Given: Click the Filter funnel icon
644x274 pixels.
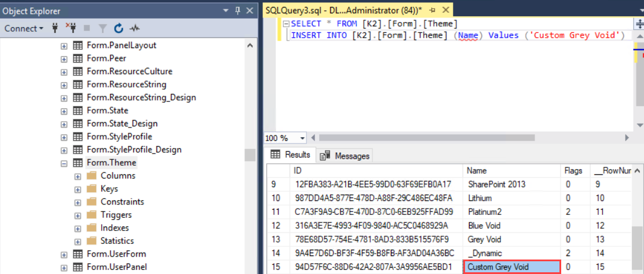Looking at the screenshot, I should click(x=103, y=28).
